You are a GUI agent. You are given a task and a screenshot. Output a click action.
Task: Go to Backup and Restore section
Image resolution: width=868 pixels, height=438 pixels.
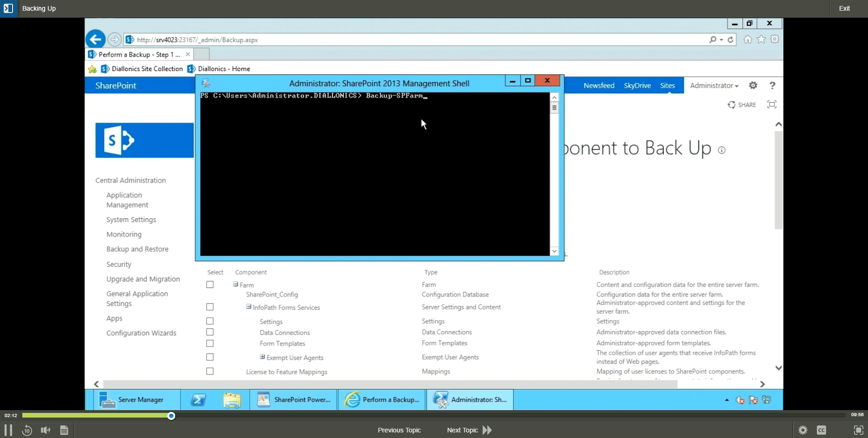pos(137,249)
